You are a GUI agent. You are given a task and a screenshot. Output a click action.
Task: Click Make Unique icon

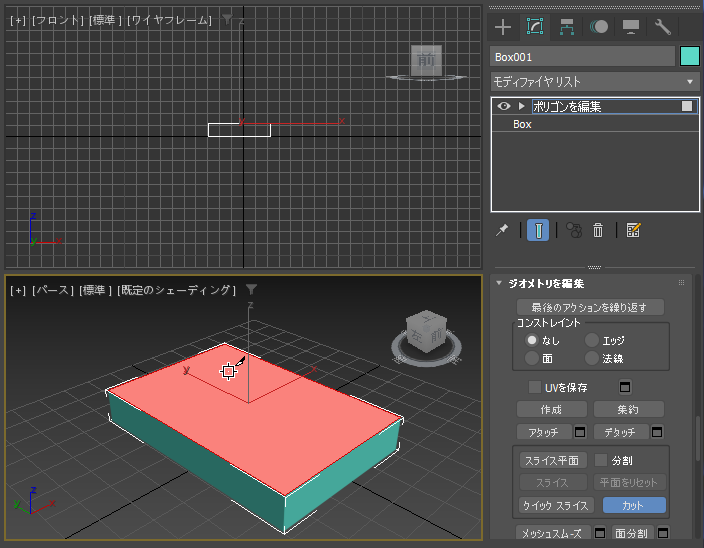[574, 230]
